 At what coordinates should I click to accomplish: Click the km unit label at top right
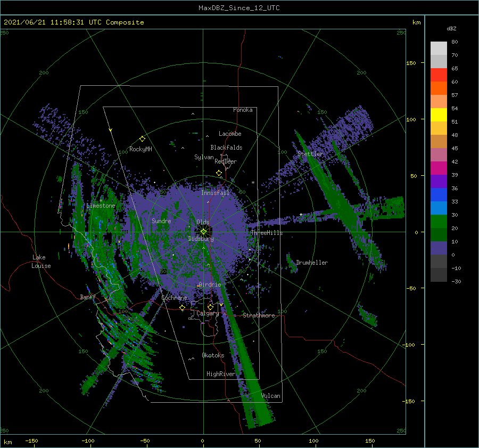(416, 22)
